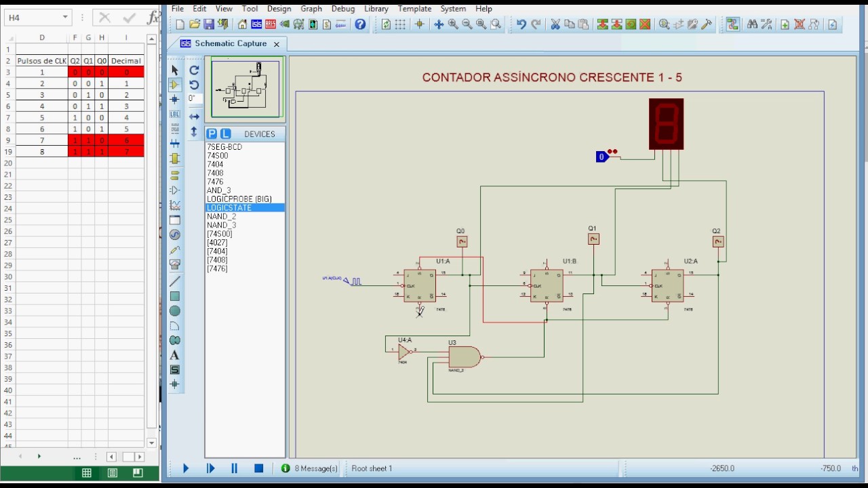Viewport: 868px width, 488px height.
Task: Click the Rotate Clockwise icon
Action: pos(194,70)
